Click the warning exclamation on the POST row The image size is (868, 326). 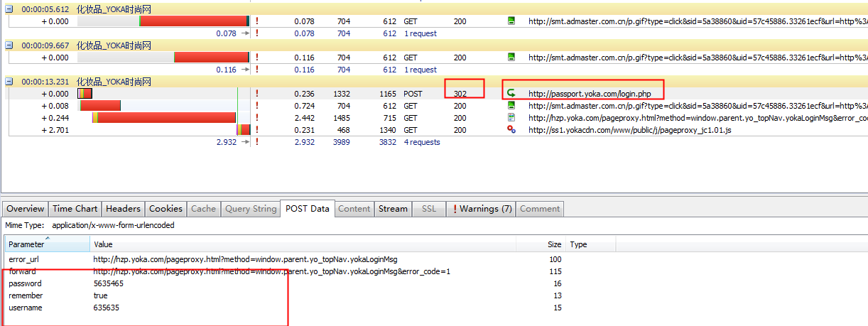[256, 94]
